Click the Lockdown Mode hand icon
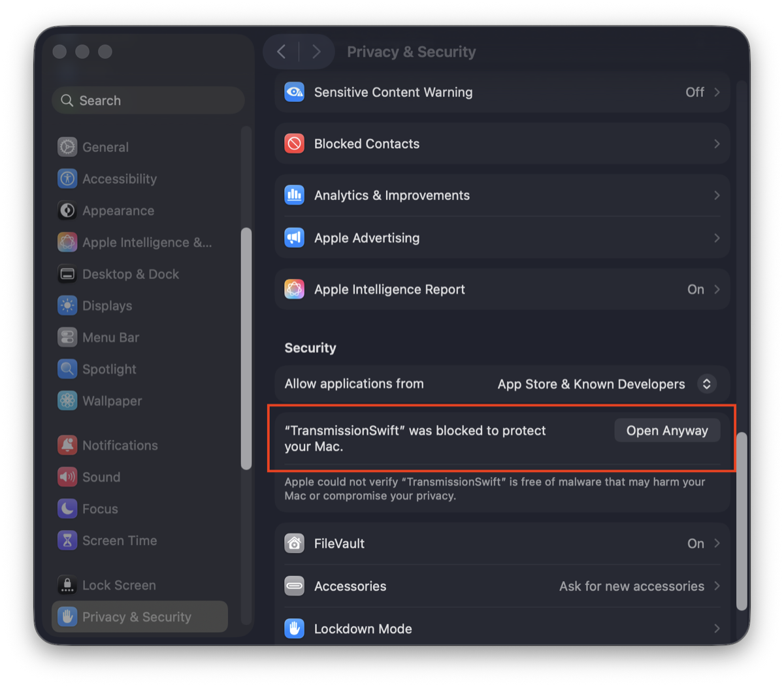 (295, 629)
